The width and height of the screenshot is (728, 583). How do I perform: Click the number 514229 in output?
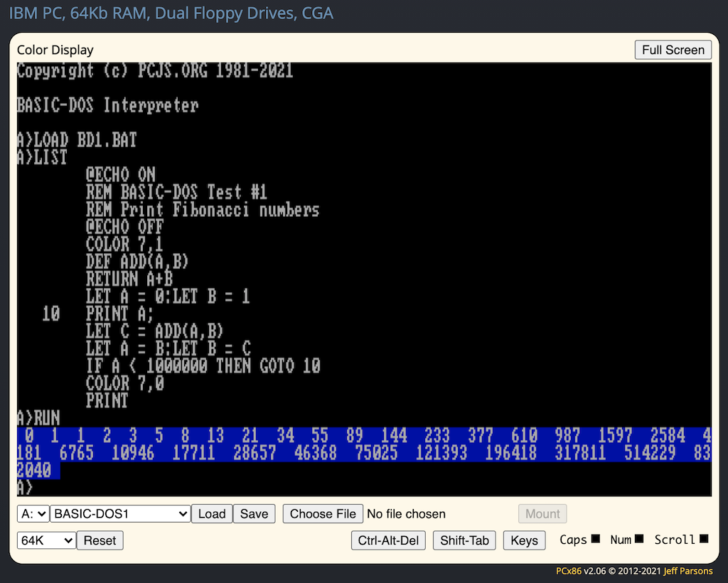point(650,453)
